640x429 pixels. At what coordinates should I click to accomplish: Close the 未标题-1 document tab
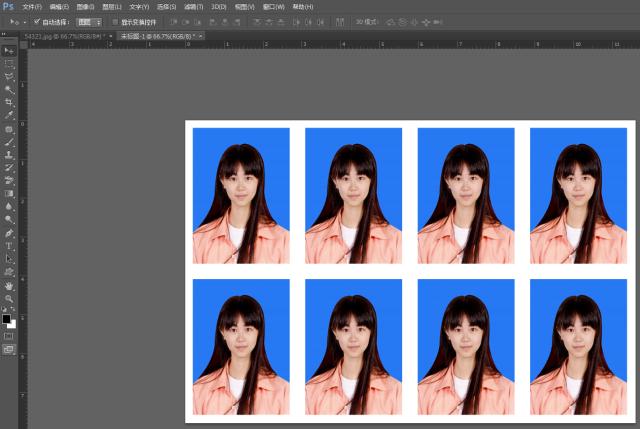point(201,35)
